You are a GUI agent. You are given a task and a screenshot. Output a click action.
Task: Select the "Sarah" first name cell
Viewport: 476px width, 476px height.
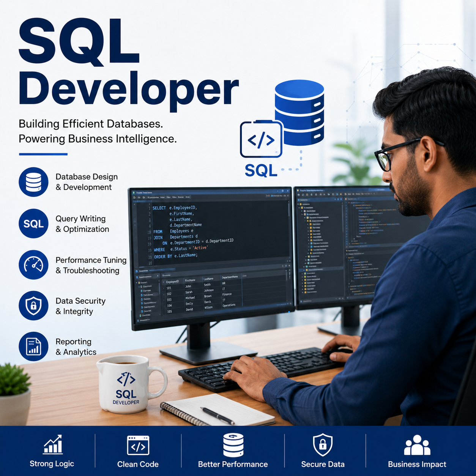[189, 292]
